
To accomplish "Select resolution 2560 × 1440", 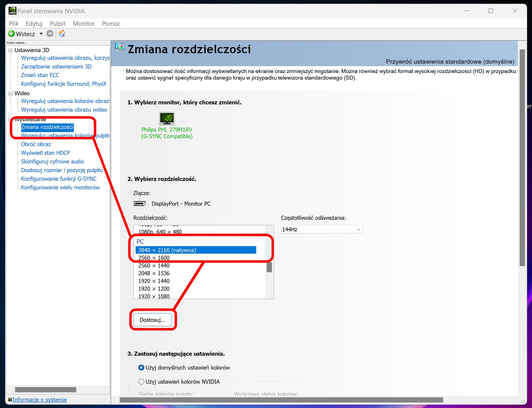I will pos(196,265).
